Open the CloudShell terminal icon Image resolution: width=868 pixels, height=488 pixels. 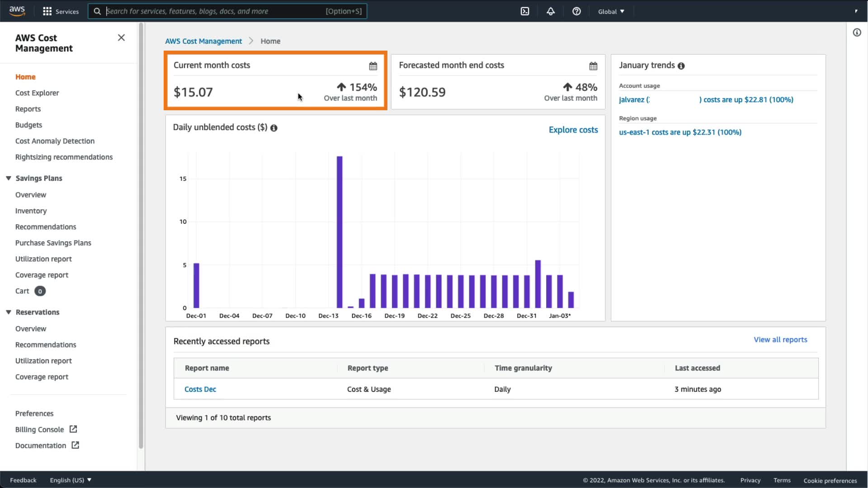click(525, 11)
